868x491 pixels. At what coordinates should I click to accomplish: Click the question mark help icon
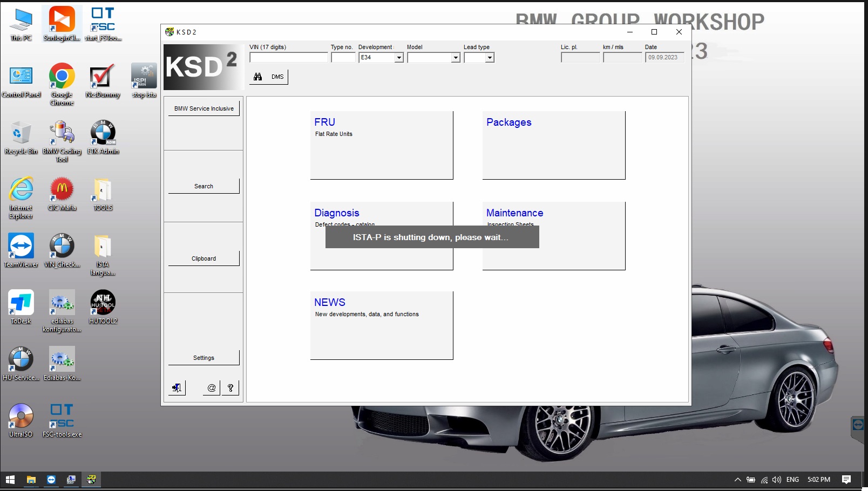pyautogui.click(x=230, y=388)
